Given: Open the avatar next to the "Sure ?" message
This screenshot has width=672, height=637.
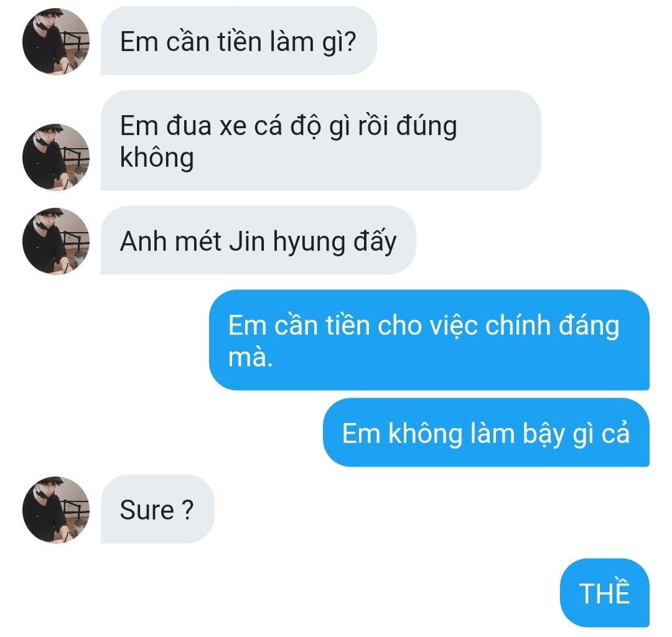Looking at the screenshot, I should tap(56, 509).
